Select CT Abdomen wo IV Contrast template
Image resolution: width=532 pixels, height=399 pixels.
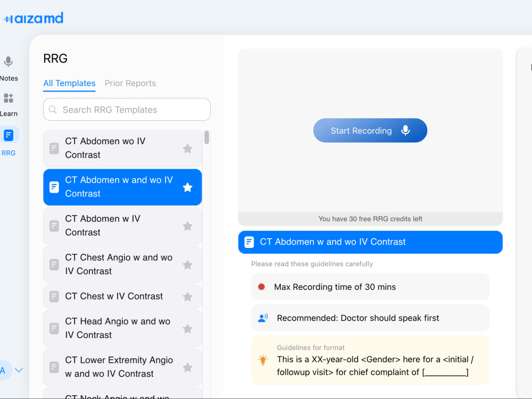coord(122,148)
